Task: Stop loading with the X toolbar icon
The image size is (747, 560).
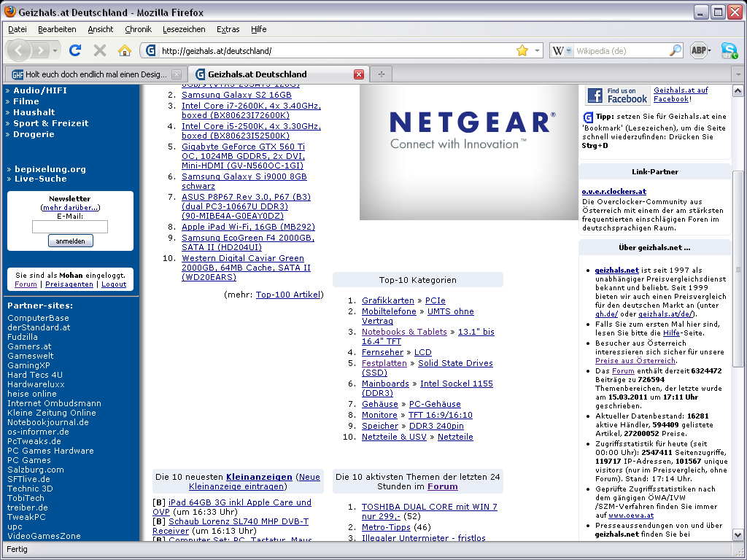Action: click(x=99, y=50)
